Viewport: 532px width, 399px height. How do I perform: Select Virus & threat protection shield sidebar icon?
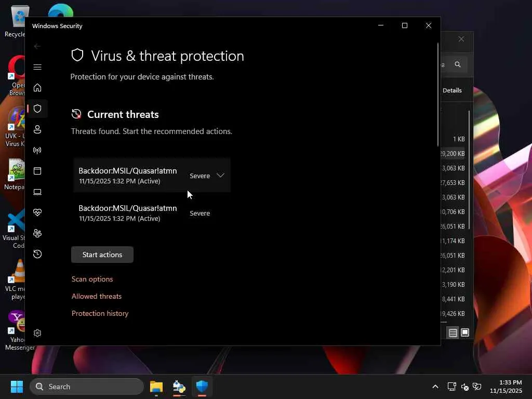(37, 109)
